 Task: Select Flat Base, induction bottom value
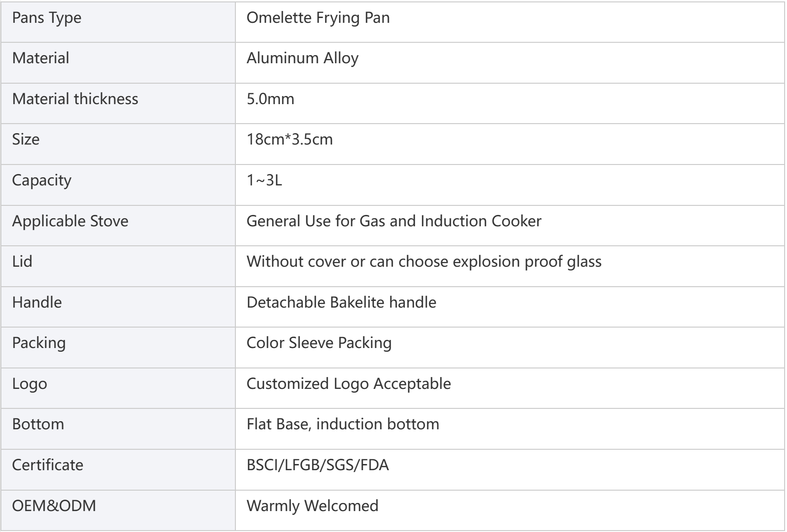click(x=343, y=424)
